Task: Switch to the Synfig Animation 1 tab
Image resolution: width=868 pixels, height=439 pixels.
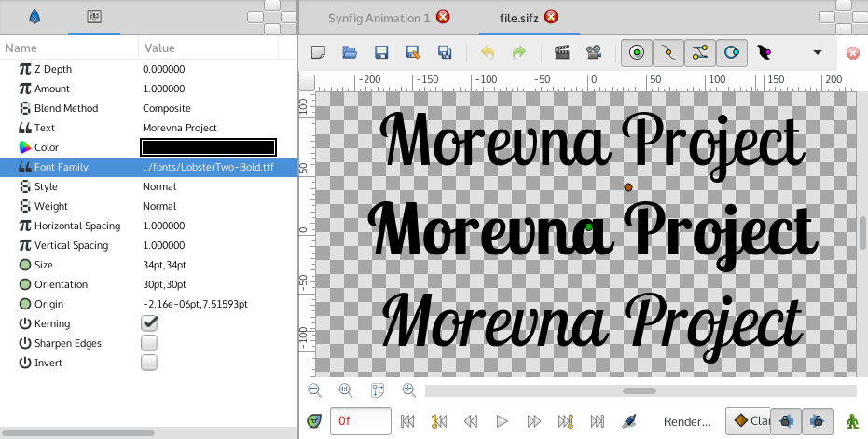Action: 379,18
